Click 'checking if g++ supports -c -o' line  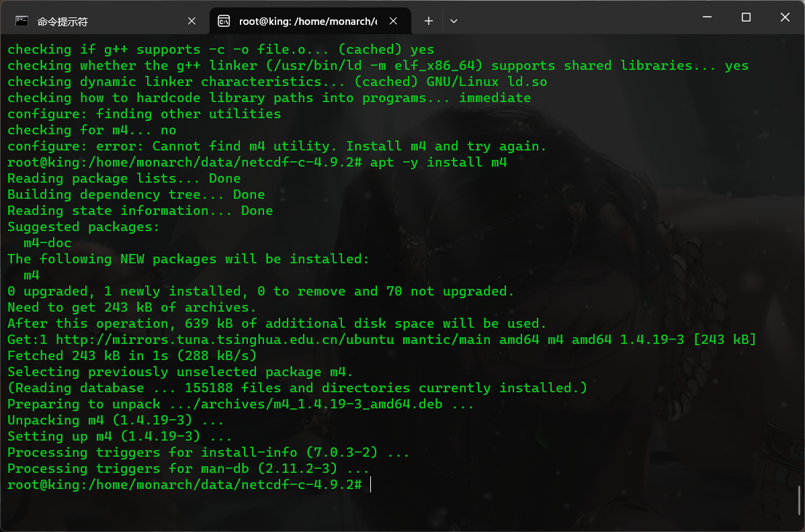(x=221, y=49)
